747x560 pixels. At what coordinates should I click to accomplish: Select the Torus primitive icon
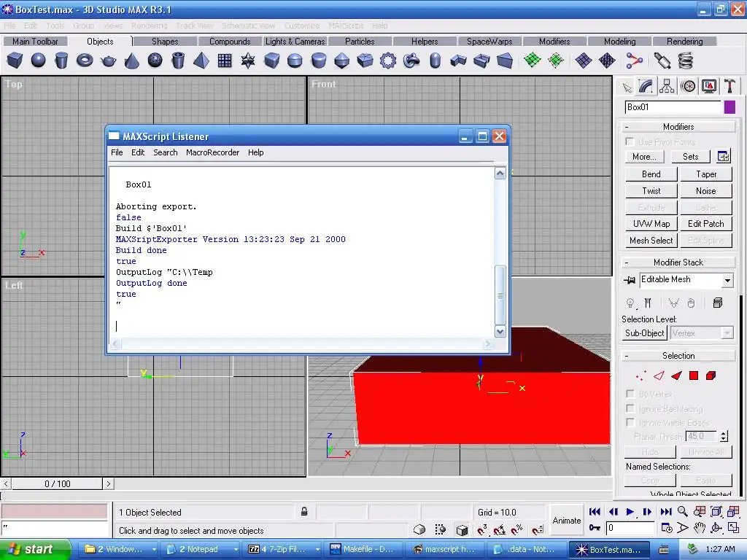85,61
